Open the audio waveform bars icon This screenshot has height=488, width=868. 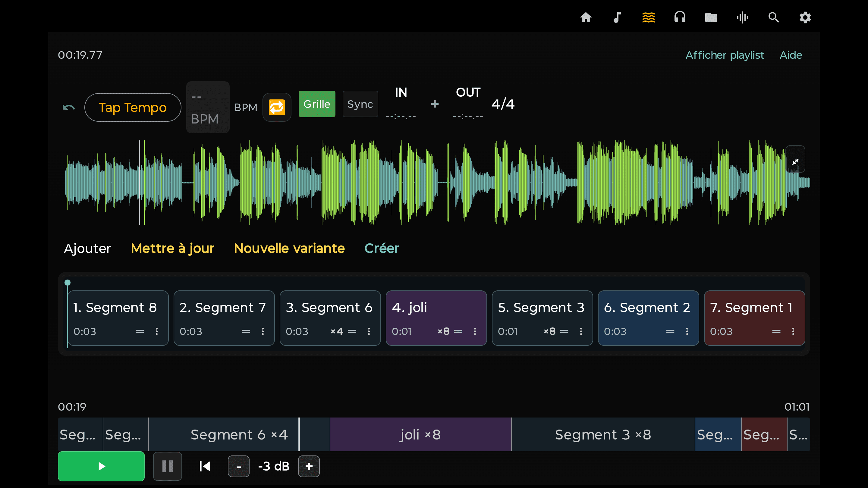coord(742,17)
